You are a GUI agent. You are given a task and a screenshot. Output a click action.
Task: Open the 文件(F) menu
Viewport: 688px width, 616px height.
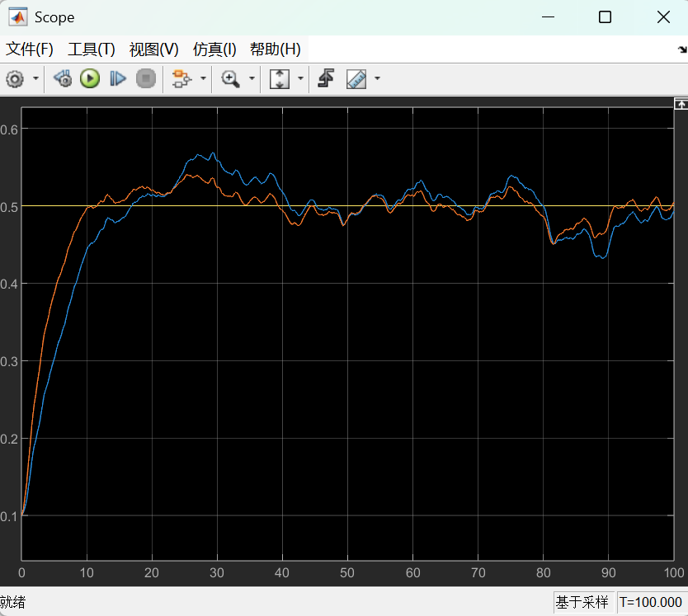30,49
